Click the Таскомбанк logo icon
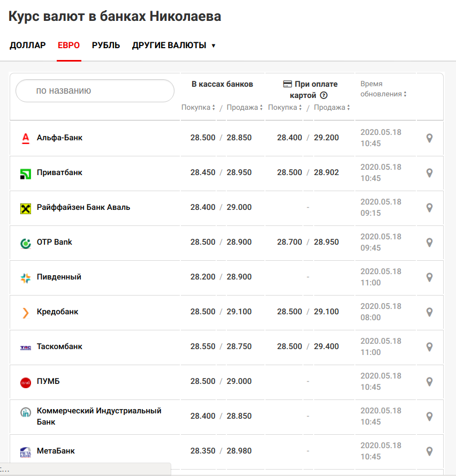 click(x=26, y=348)
